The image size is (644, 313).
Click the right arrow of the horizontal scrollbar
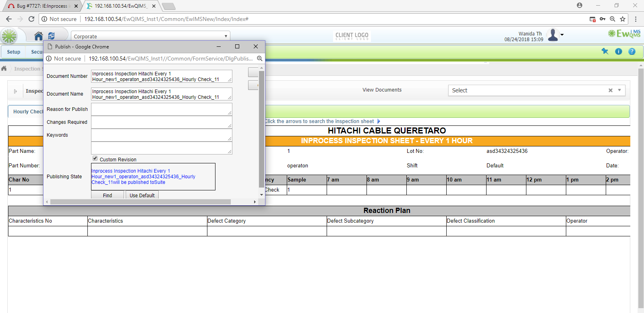pos(255,202)
